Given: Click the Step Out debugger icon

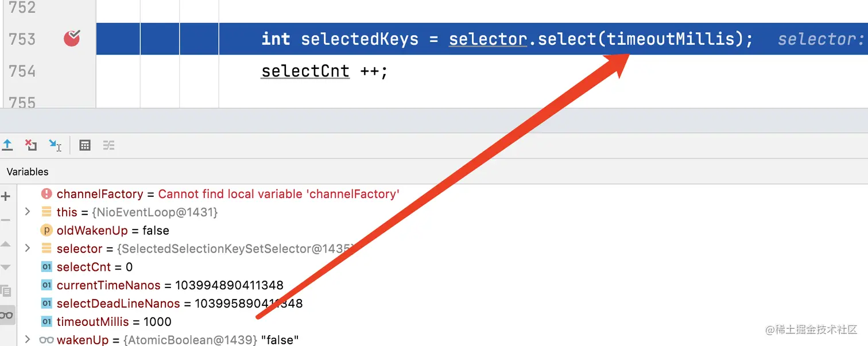Looking at the screenshot, I should (7, 145).
